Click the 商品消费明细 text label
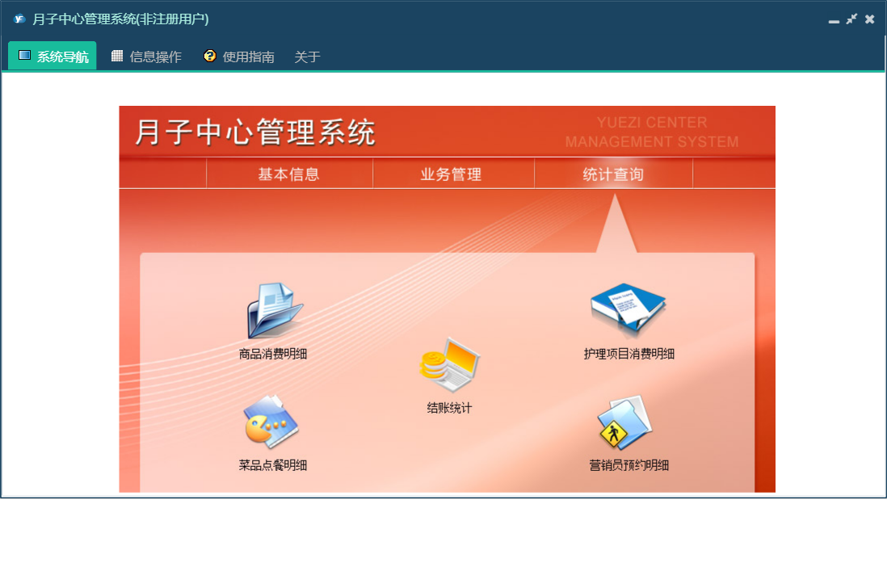 [x=273, y=354]
